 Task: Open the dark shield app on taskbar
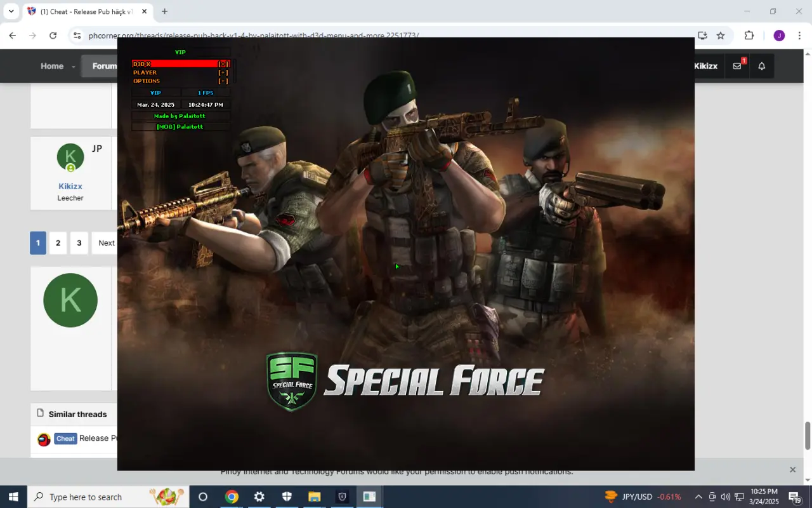point(342,497)
